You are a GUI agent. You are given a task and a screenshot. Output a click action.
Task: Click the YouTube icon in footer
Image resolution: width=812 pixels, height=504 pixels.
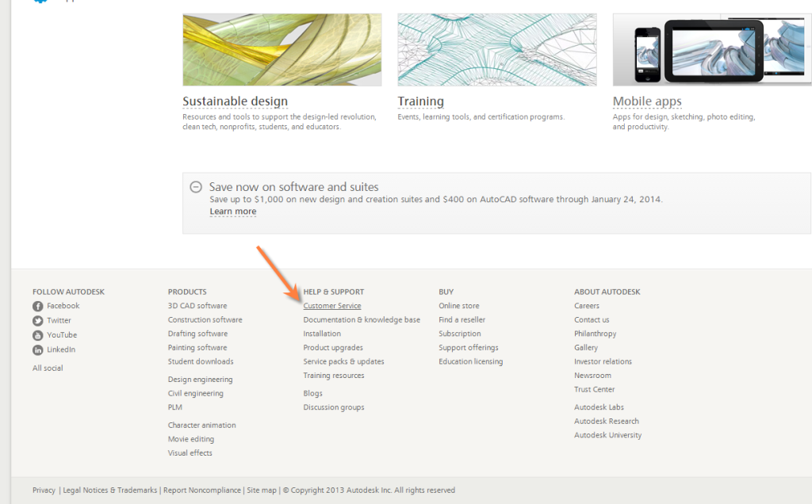point(38,335)
